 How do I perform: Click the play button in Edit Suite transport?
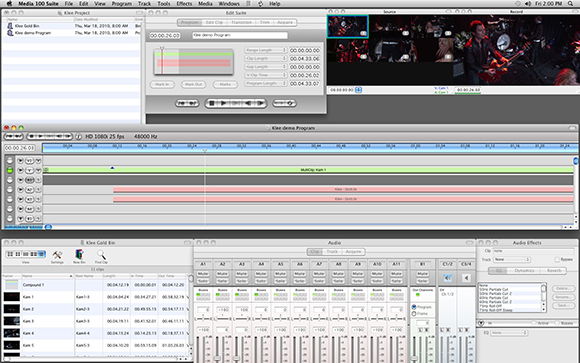point(223,103)
